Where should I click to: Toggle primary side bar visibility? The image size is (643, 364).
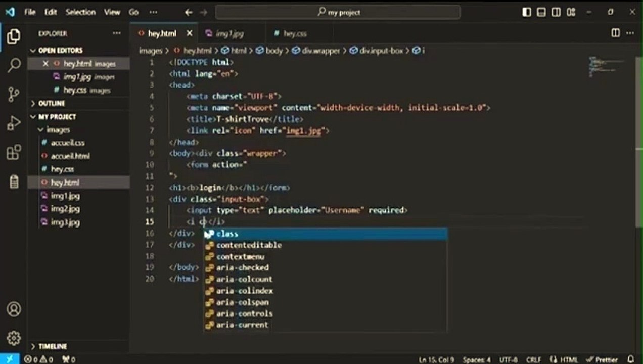point(527,12)
